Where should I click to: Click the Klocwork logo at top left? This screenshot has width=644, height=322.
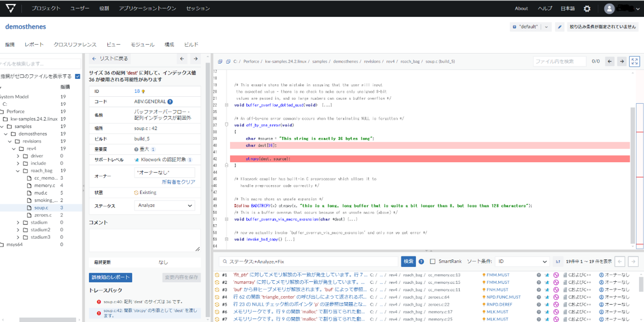tap(10, 8)
